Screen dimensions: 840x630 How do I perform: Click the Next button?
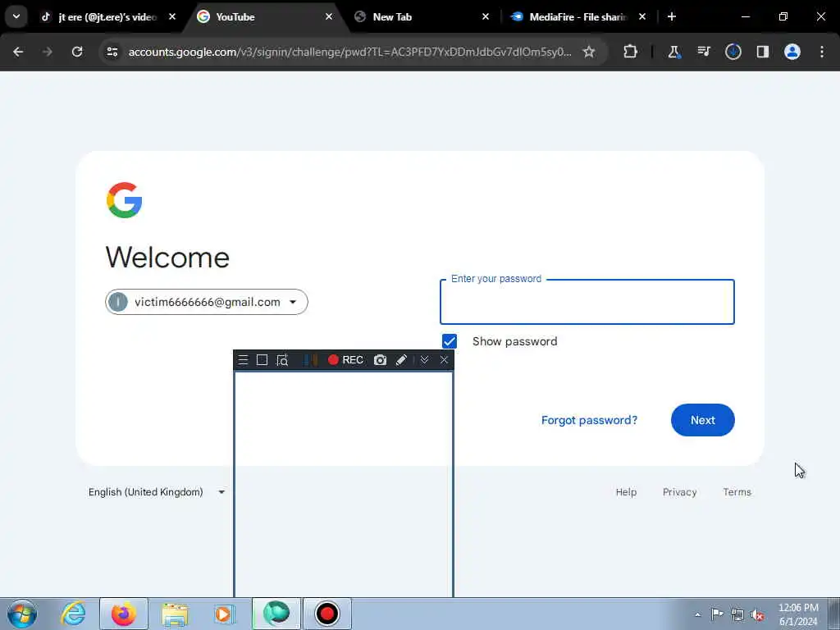702,420
